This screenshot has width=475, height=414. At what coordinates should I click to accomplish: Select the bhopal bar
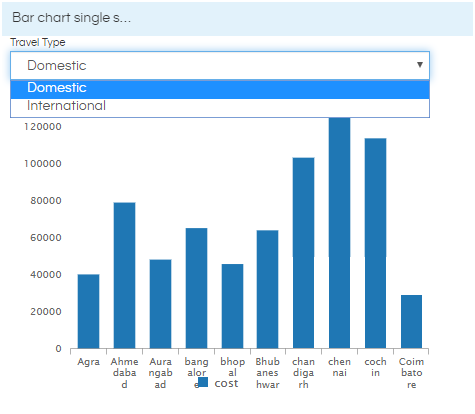(232, 306)
